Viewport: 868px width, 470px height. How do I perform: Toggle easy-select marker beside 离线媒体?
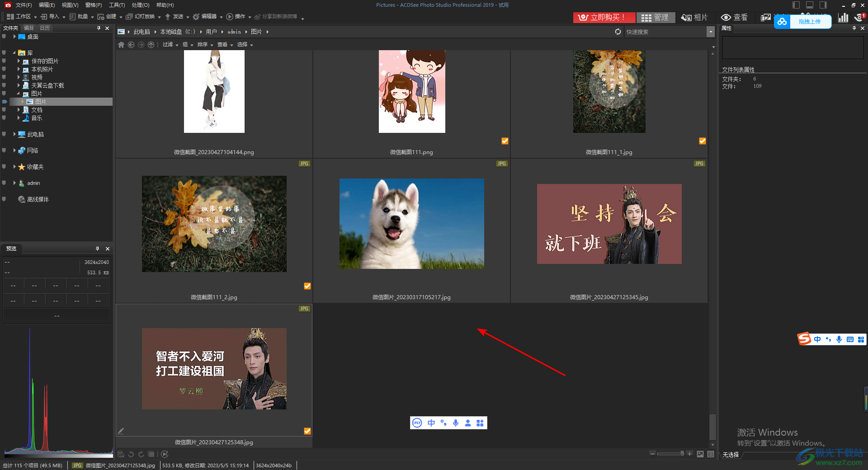click(x=4, y=199)
